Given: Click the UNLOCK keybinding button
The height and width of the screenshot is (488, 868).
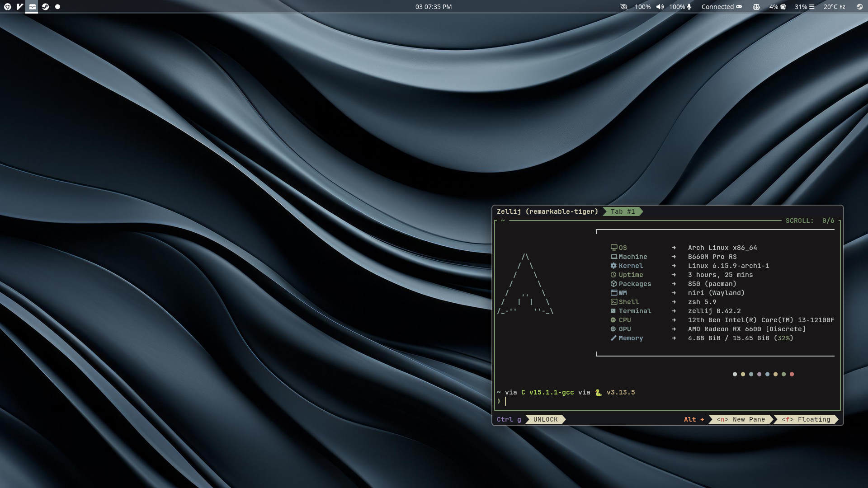Looking at the screenshot, I should point(546,419).
